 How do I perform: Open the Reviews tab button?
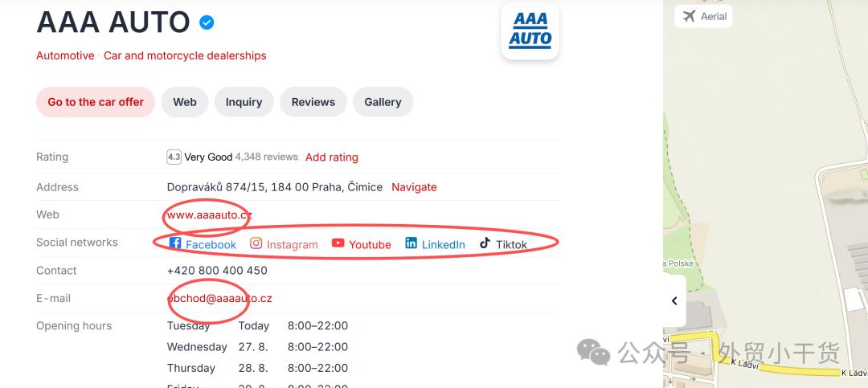(313, 102)
